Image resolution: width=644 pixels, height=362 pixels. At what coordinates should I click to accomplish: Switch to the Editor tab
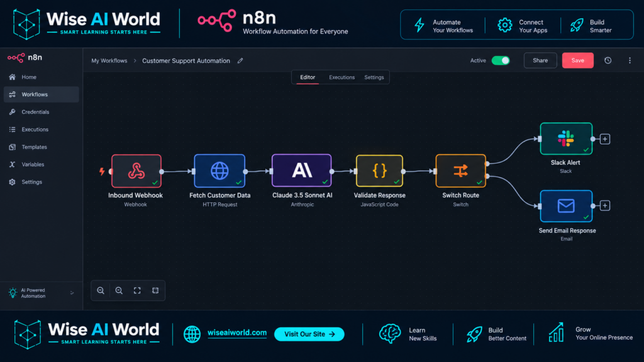(308, 77)
